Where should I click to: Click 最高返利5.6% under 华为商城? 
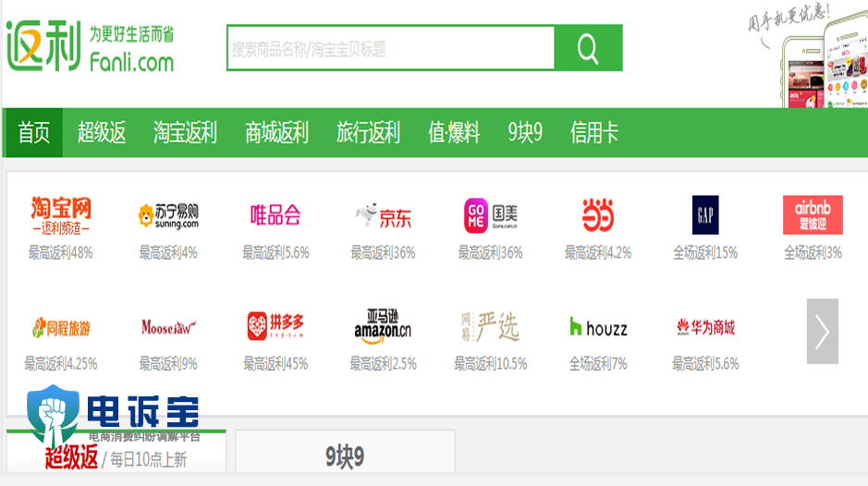[x=705, y=364]
